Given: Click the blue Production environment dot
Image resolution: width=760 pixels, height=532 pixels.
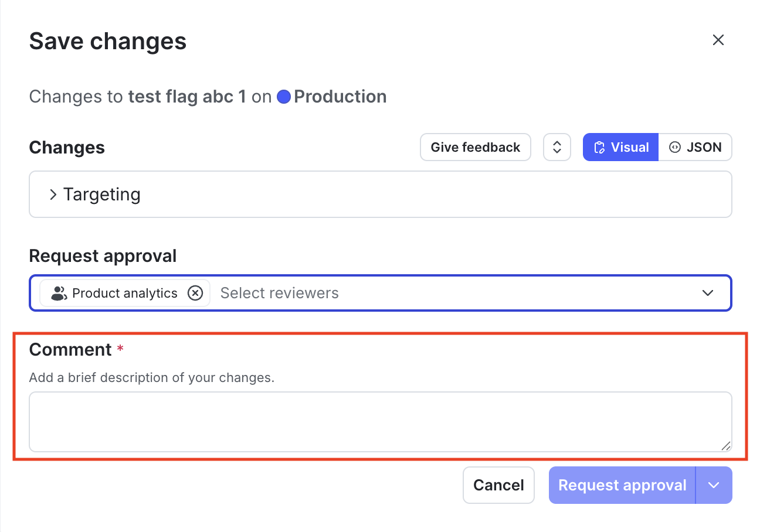Looking at the screenshot, I should click(x=284, y=96).
